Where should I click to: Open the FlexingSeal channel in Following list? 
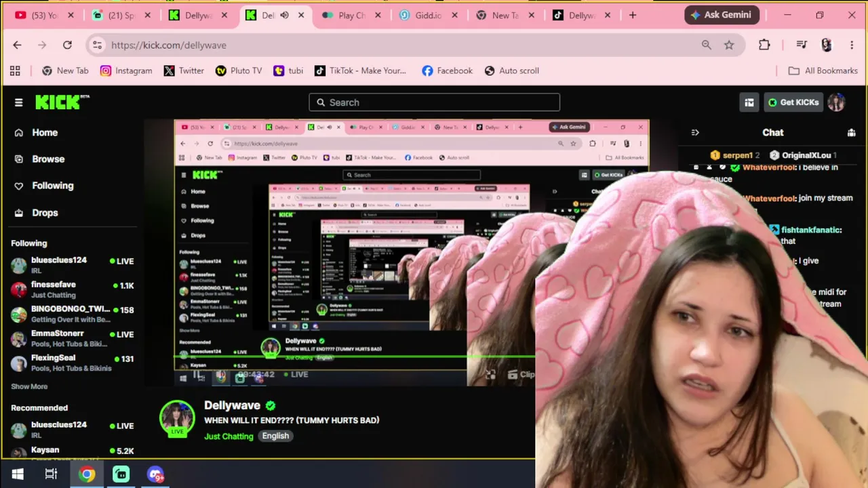(72, 363)
